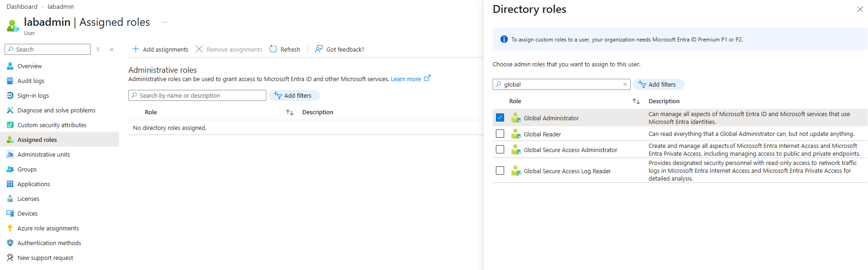Image resolution: width=868 pixels, height=270 pixels.
Task: Click Got feedback? link
Action: tap(345, 49)
